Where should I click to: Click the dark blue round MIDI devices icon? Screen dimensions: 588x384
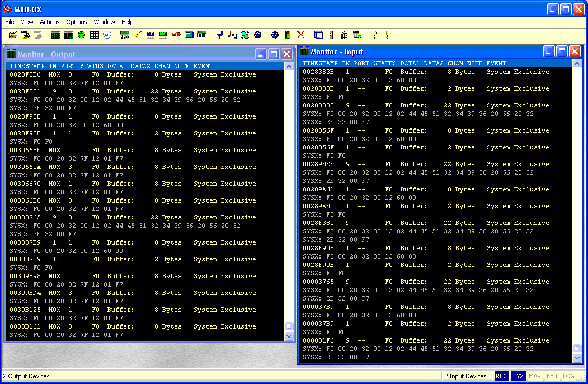(257, 35)
